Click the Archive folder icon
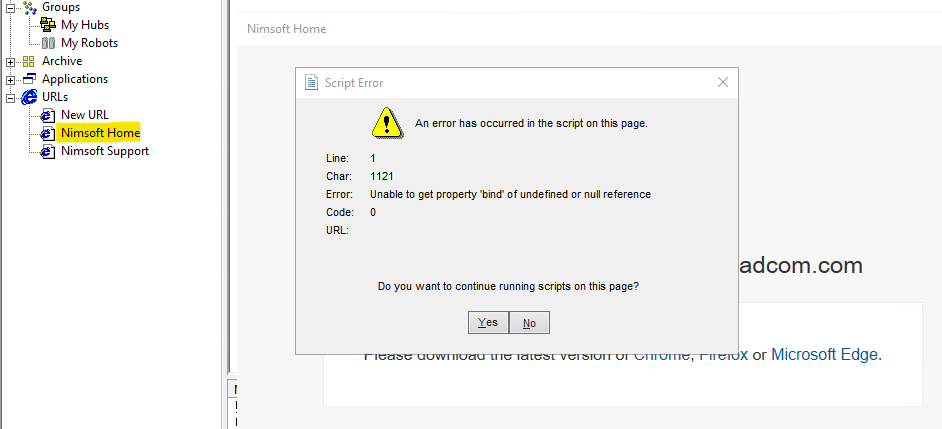Image resolution: width=942 pixels, height=429 pixels. (29, 61)
